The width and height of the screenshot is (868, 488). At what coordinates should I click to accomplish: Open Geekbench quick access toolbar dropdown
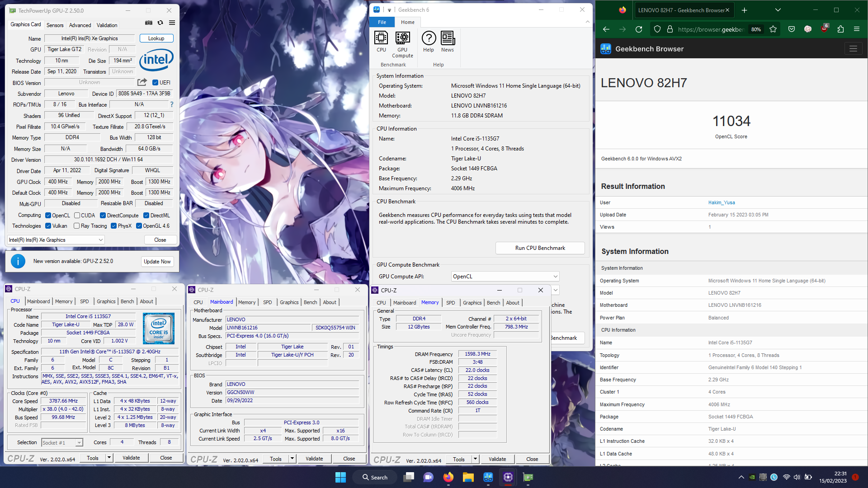point(389,10)
